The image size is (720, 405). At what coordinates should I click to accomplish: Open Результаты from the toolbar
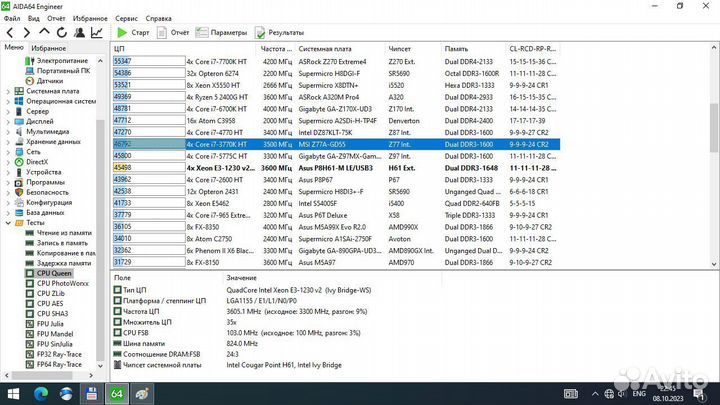pyautogui.click(x=280, y=33)
